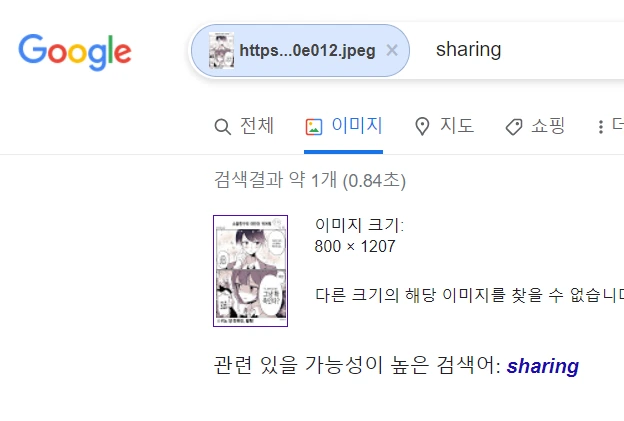Click the picture icon beside 이미지
The image size is (624, 421).
(314, 127)
